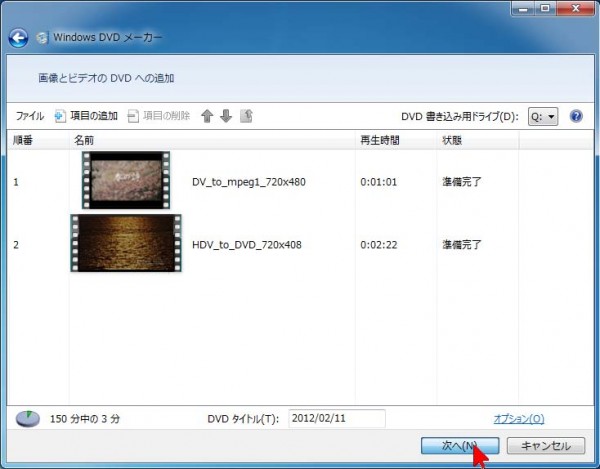Screen dimensions: 600x469
Task: Click the add items (項目の追加) icon
Action: (x=60, y=116)
